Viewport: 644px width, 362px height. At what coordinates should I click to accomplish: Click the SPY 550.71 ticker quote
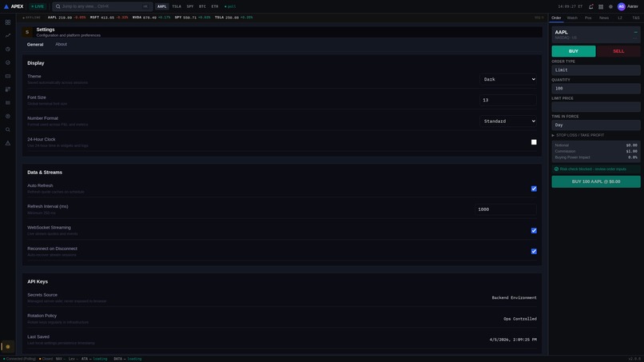[193, 18]
